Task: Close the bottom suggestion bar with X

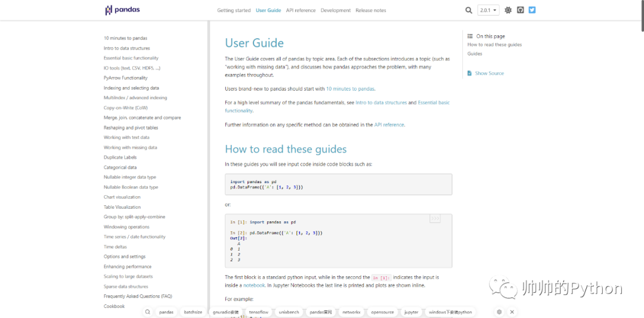Action: pyautogui.click(x=512, y=312)
